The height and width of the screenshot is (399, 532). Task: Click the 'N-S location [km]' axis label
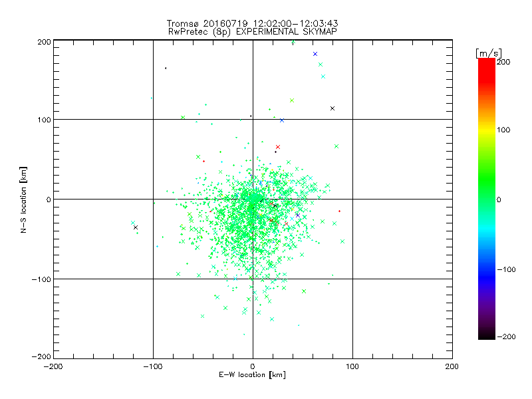pos(23,200)
